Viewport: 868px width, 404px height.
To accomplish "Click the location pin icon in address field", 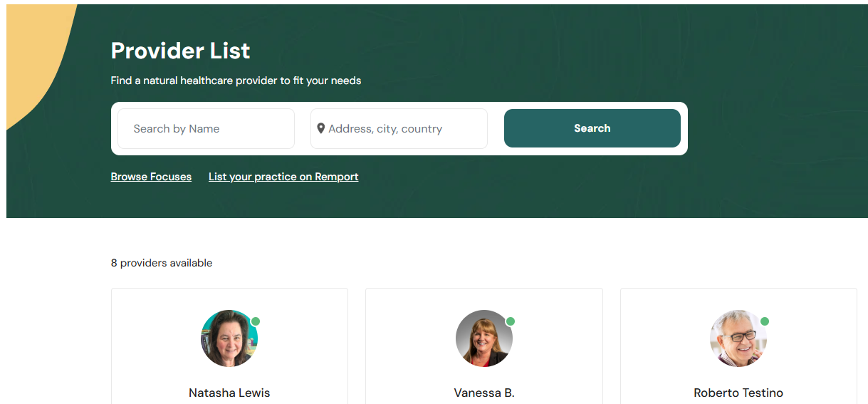I will (321, 128).
